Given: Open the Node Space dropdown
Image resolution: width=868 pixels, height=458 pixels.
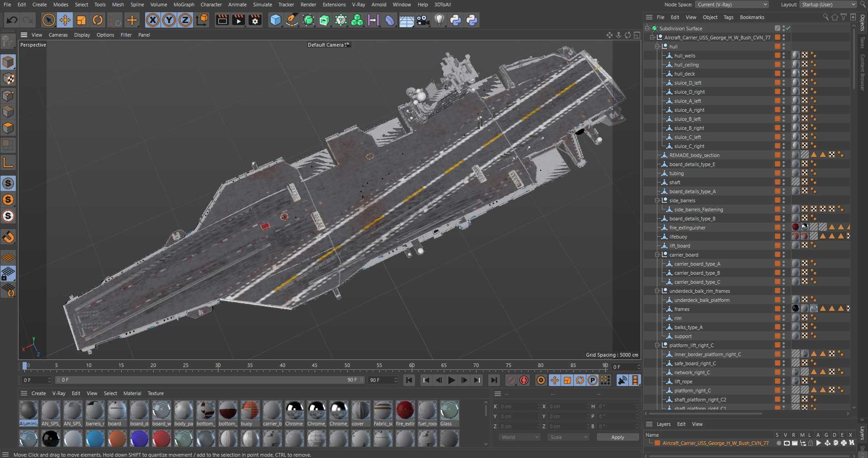Looking at the screenshot, I should pyautogui.click(x=732, y=5).
